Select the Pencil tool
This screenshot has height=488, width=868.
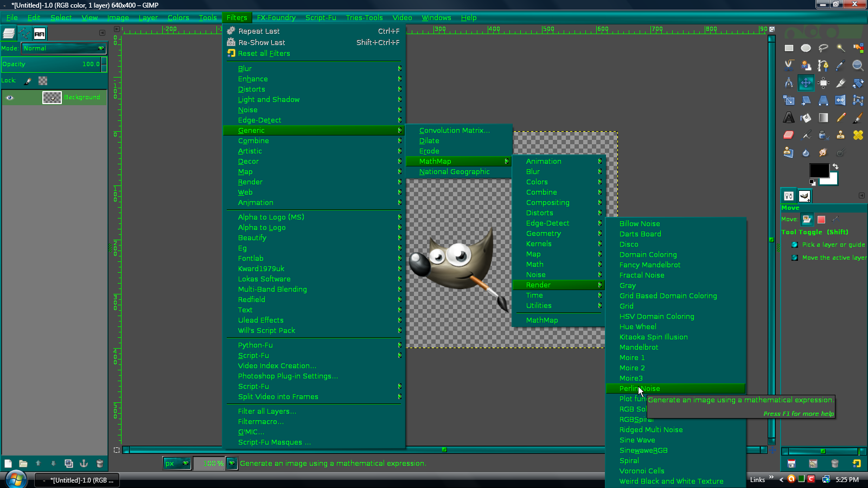tap(841, 118)
